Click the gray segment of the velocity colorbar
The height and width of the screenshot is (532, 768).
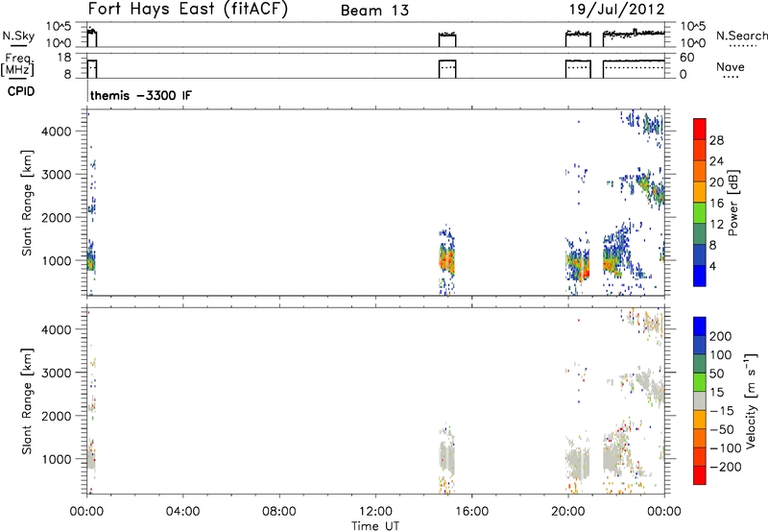pos(700,400)
